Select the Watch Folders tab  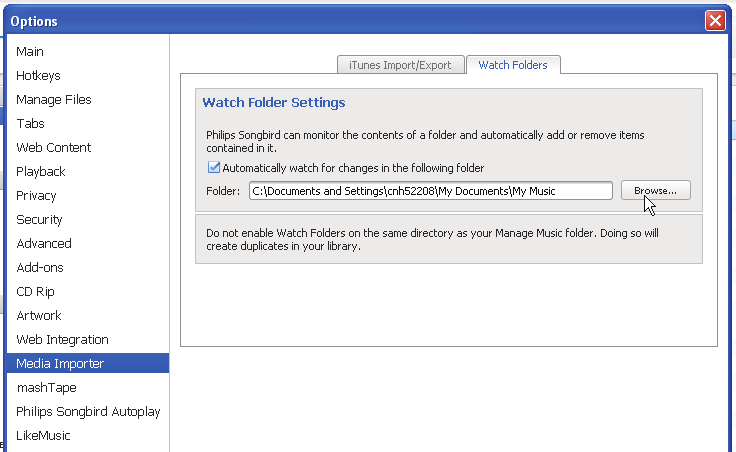[x=513, y=65]
